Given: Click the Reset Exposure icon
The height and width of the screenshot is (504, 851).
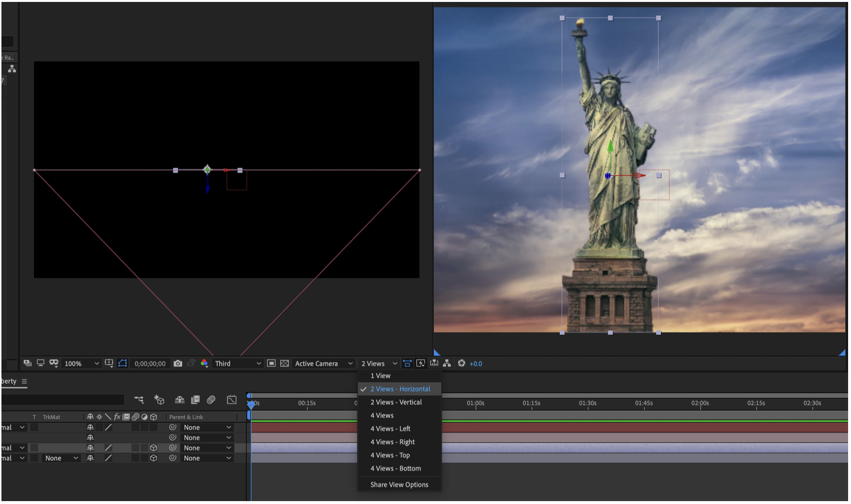Looking at the screenshot, I should pos(461,364).
